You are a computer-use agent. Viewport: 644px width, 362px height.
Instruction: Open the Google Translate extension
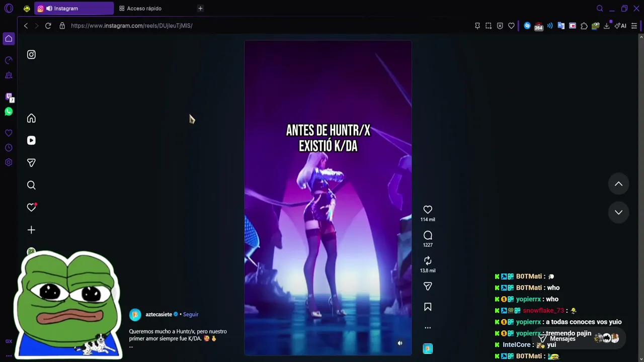[561, 26]
